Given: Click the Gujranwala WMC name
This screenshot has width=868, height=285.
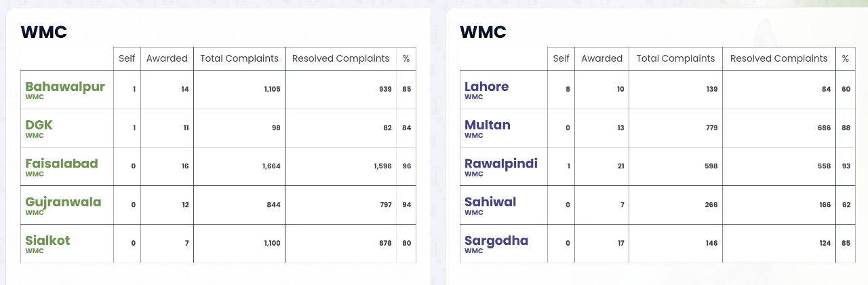Looking at the screenshot, I should (x=63, y=202).
